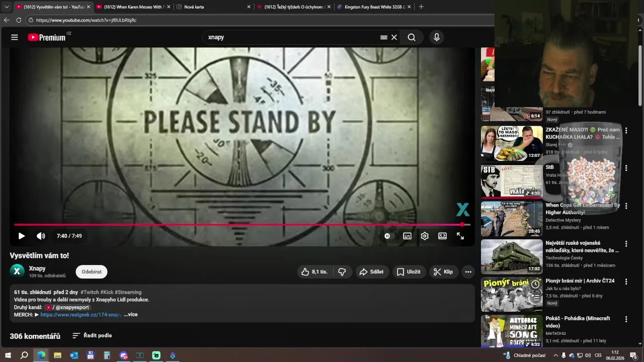
Task: Open Největší ruské vojenské náklaďáky title
Action: click(582, 247)
